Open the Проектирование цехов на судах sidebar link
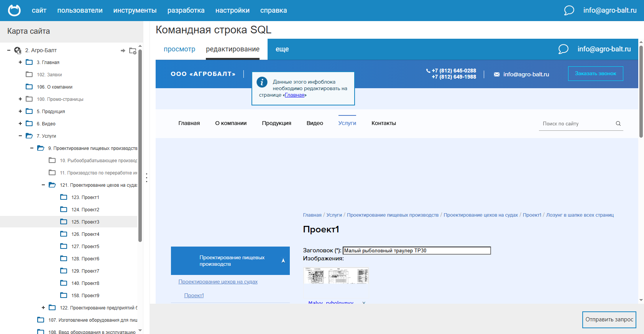Viewport: 644px width, 334px height. (218, 282)
